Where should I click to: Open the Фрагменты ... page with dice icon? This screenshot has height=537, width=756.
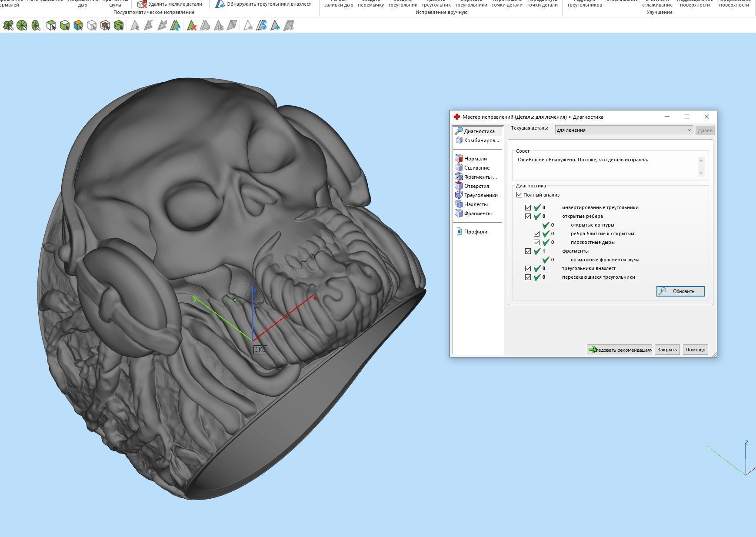tap(476, 177)
